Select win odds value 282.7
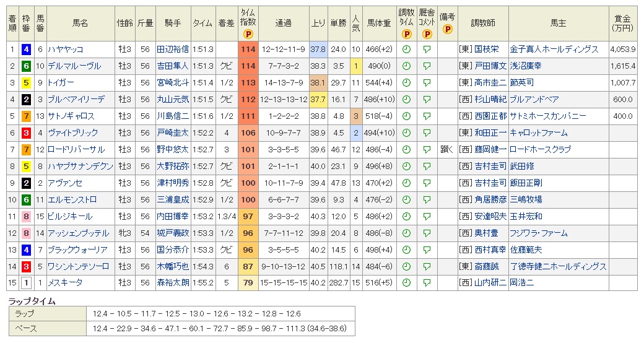Screen dimensions: 644x343 click(x=339, y=282)
